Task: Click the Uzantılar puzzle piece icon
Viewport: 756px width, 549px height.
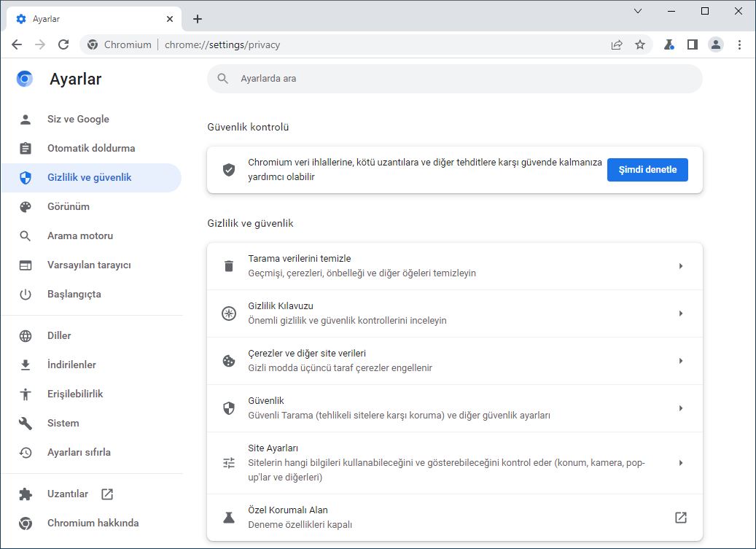Action: [x=26, y=494]
